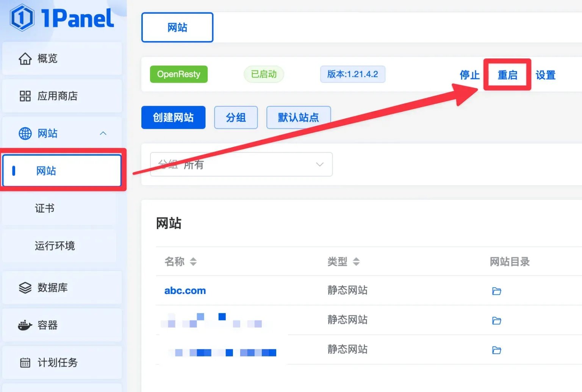Click the grid icon next to 应用商店
This screenshot has width=582, height=392.
[25, 96]
